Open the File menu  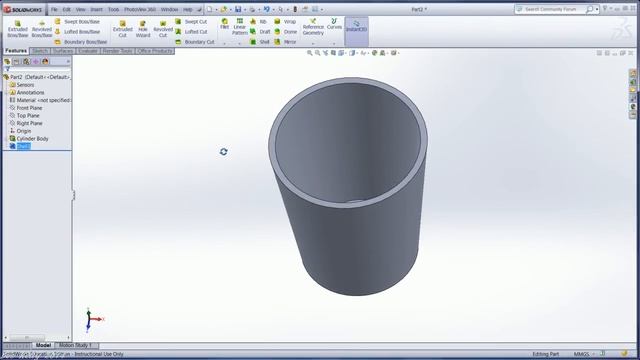pos(54,9)
